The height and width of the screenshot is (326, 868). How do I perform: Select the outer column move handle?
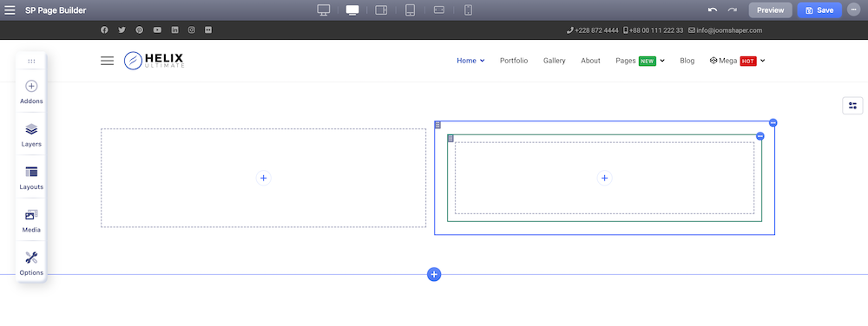tap(437, 125)
